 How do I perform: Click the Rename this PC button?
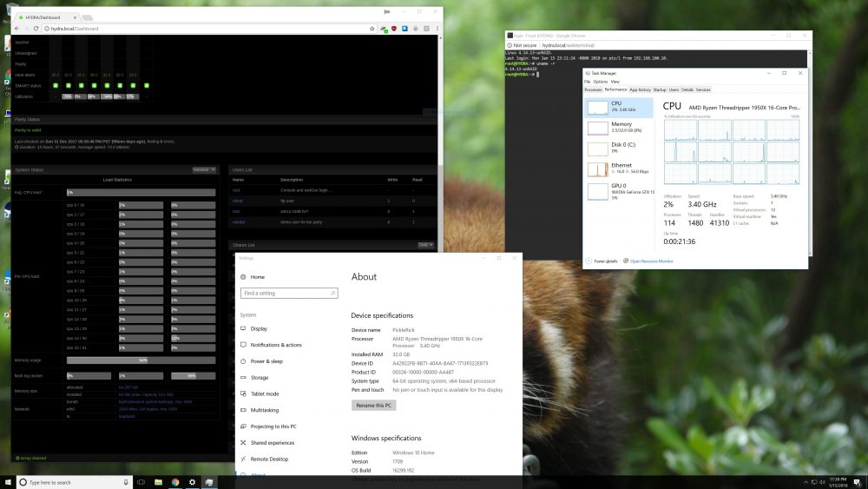pyautogui.click(x=373, y=406)
